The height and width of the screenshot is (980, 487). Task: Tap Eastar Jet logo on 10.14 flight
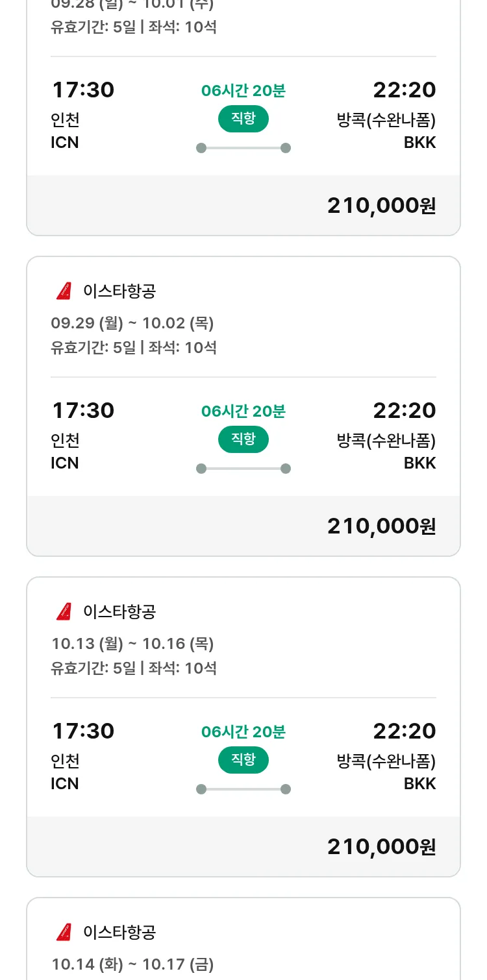coord(64,933)
